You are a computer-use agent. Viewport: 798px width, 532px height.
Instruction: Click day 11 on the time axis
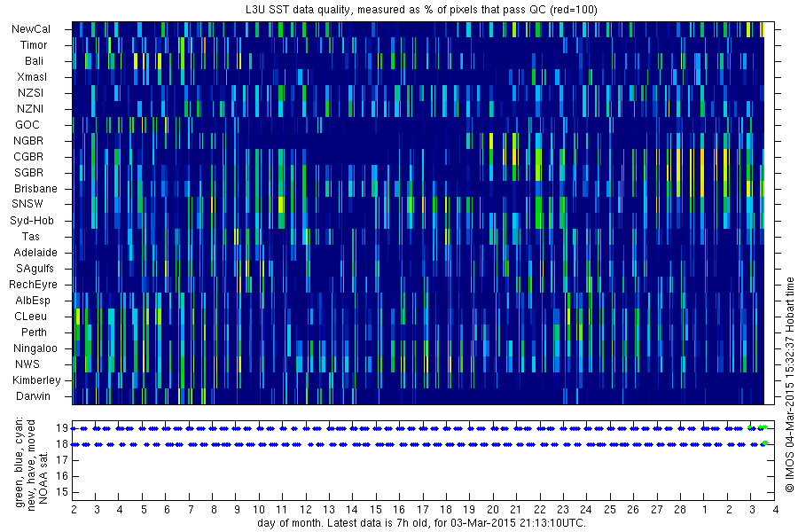pos(282,510)
